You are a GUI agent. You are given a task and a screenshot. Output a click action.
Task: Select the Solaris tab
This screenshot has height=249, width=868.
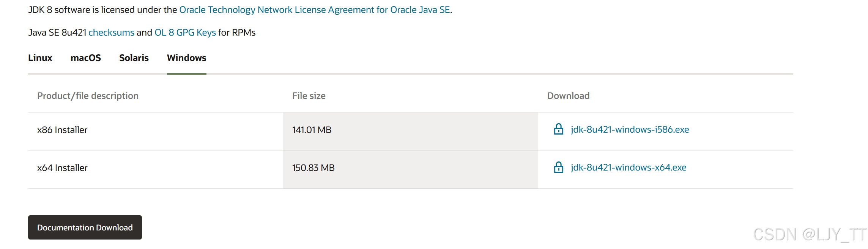coord(134,58)
